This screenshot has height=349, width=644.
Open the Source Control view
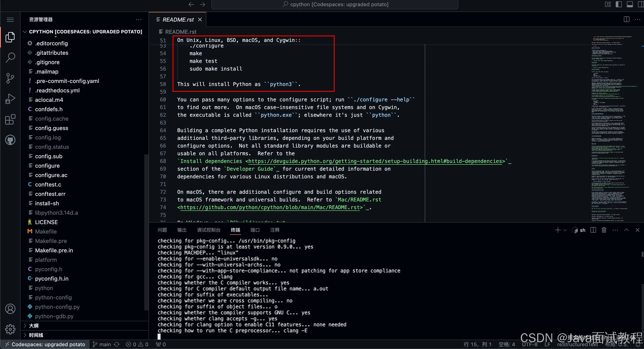[x=10, y=78]
